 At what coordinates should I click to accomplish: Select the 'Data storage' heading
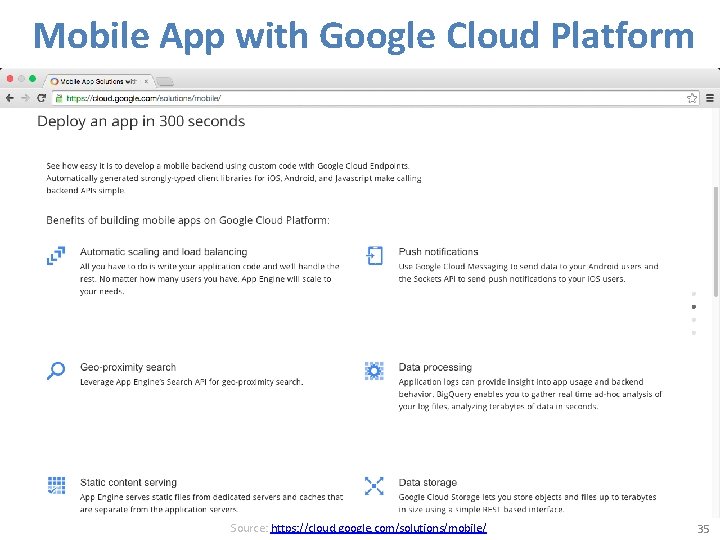[x=428, y=482]
